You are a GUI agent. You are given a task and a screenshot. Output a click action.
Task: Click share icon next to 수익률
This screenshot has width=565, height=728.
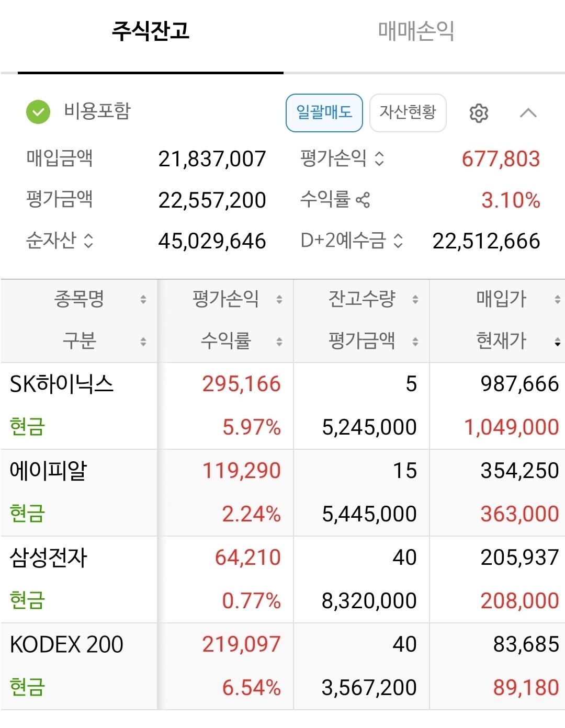coord(363,199)
